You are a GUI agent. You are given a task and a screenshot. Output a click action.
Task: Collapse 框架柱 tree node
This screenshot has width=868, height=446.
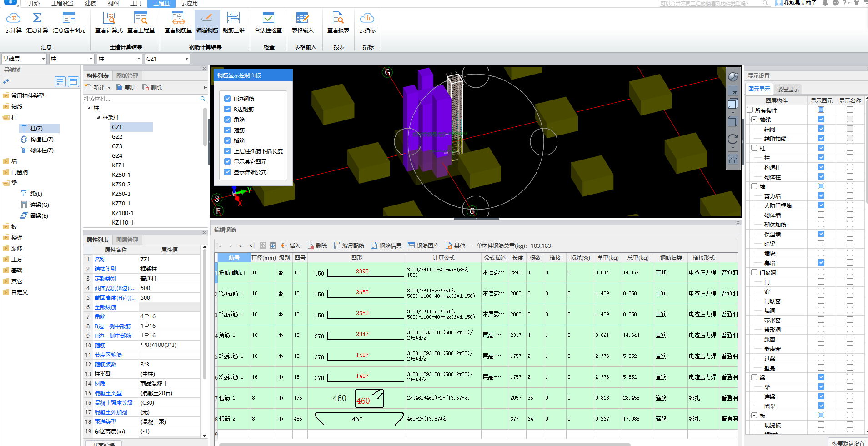98,117
